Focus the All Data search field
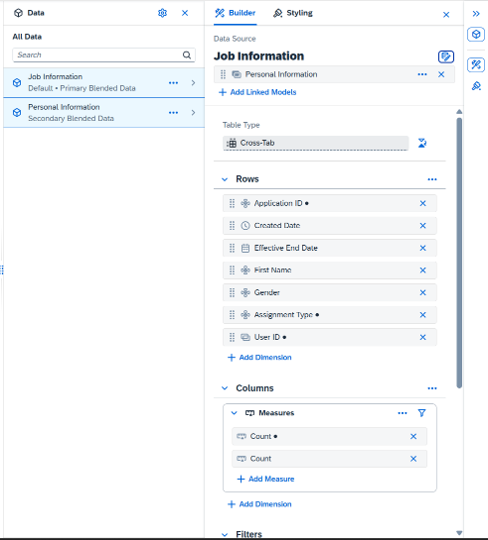488x540 pixels. [104, 55]
